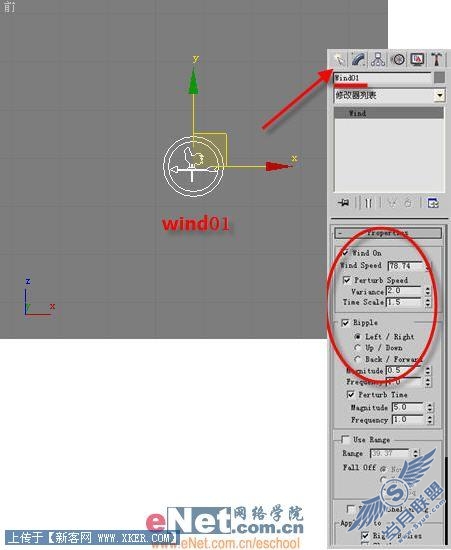
Task: Open the Utilities hammer icon
Action: pyautogui.click(x=436, y=59)
